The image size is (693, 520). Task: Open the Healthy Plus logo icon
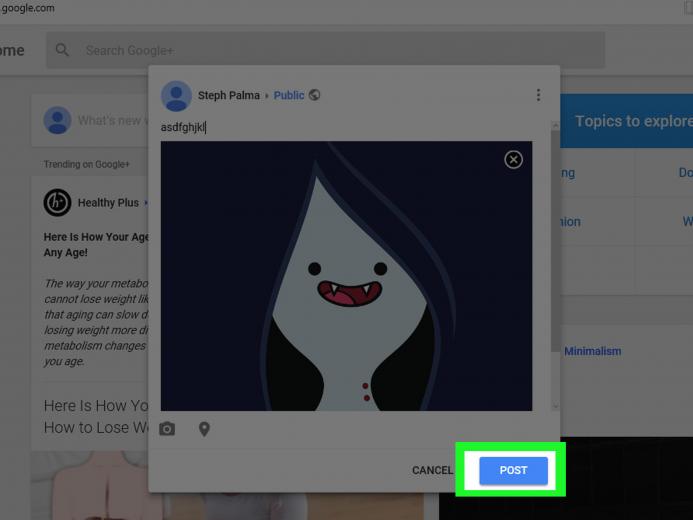point(57,202)
